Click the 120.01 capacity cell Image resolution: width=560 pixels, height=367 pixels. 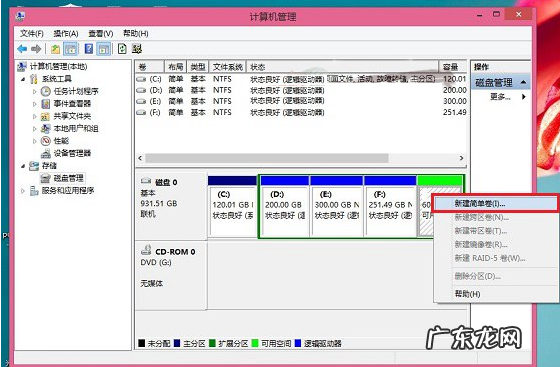click(454, 79)
